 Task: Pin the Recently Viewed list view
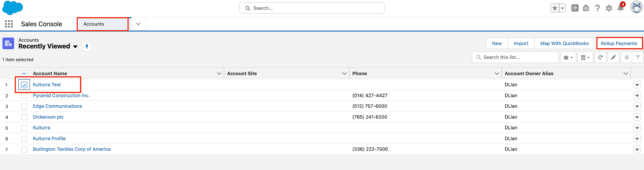point(87,46)
